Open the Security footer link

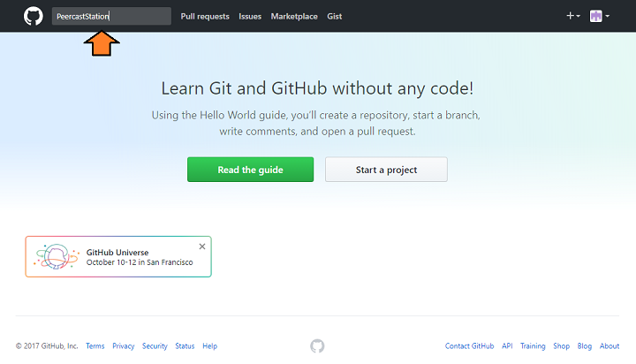(155, 346)
